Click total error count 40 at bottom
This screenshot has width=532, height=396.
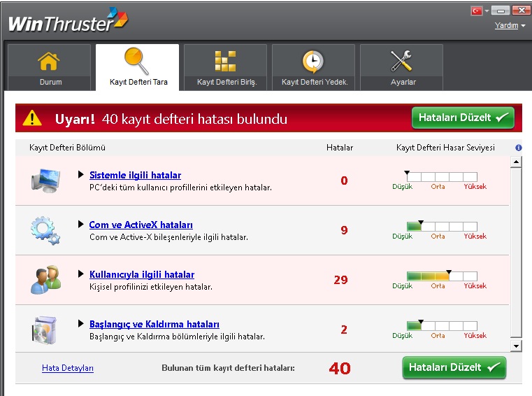pos(340,369)
